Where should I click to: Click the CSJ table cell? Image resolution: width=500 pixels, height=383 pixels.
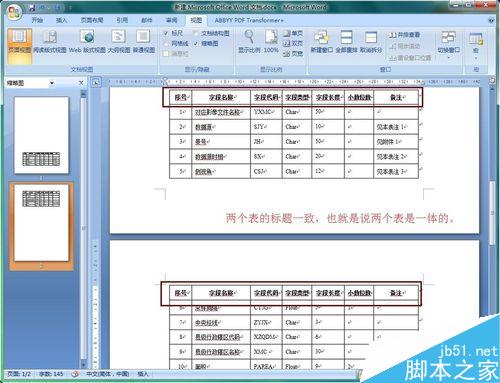point(266,172)
